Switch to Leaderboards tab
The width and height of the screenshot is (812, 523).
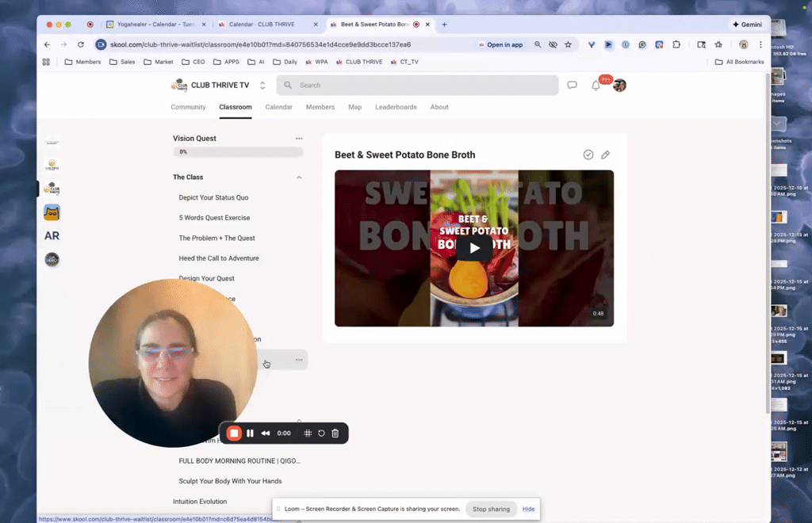point(396,107)
